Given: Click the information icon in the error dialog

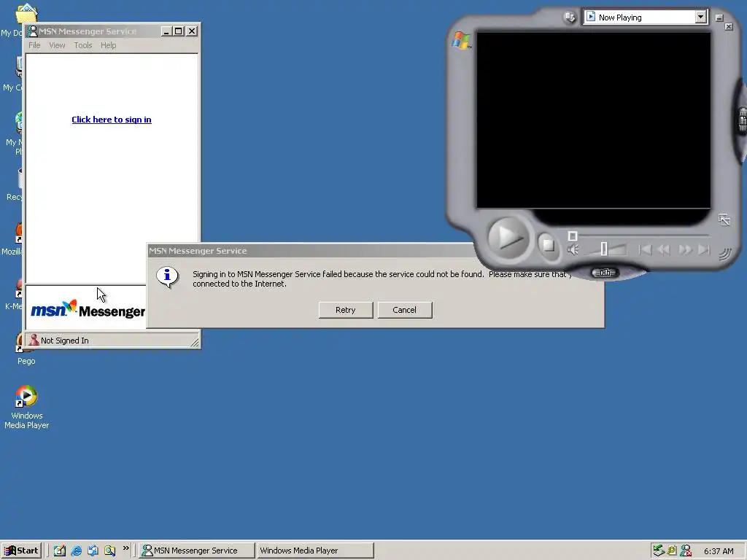Looking at the screenshot, I should (167, 277).
